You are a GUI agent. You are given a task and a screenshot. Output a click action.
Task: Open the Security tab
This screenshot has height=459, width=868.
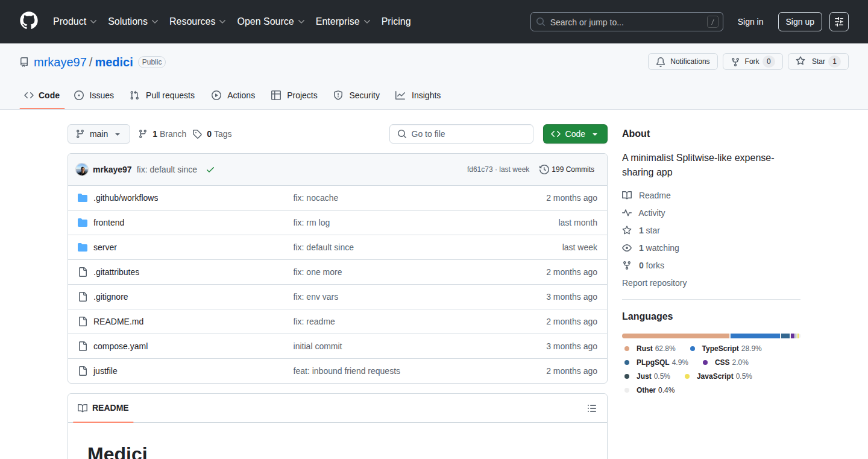coord(357,95)
